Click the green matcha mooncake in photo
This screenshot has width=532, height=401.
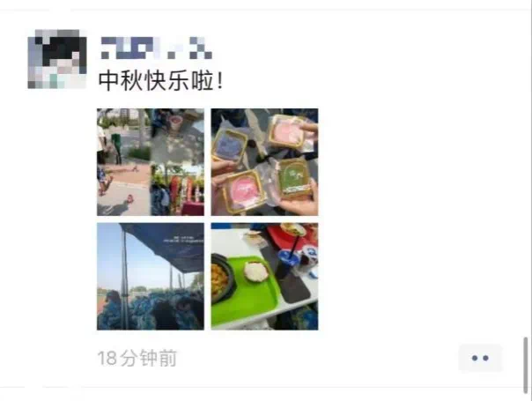[x=294, y=179]
